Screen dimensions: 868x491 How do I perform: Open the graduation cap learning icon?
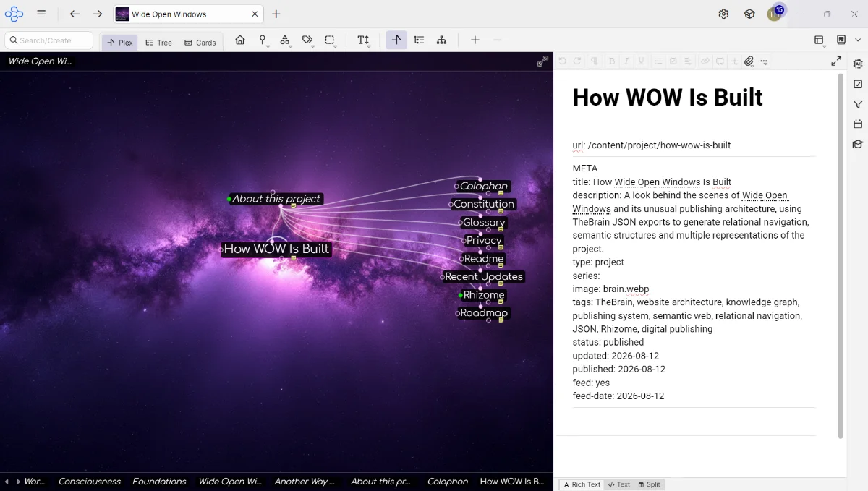[x=858, y=145]
